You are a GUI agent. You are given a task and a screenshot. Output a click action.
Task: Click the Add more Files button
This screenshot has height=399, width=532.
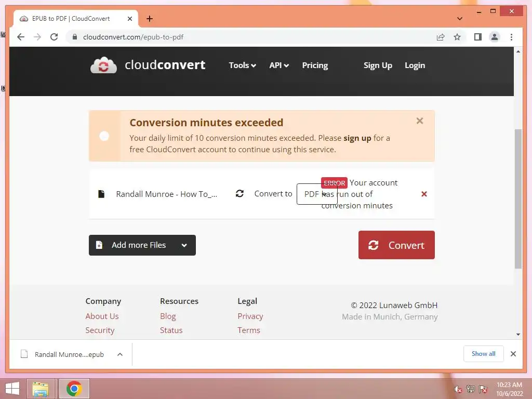(142, 245)
